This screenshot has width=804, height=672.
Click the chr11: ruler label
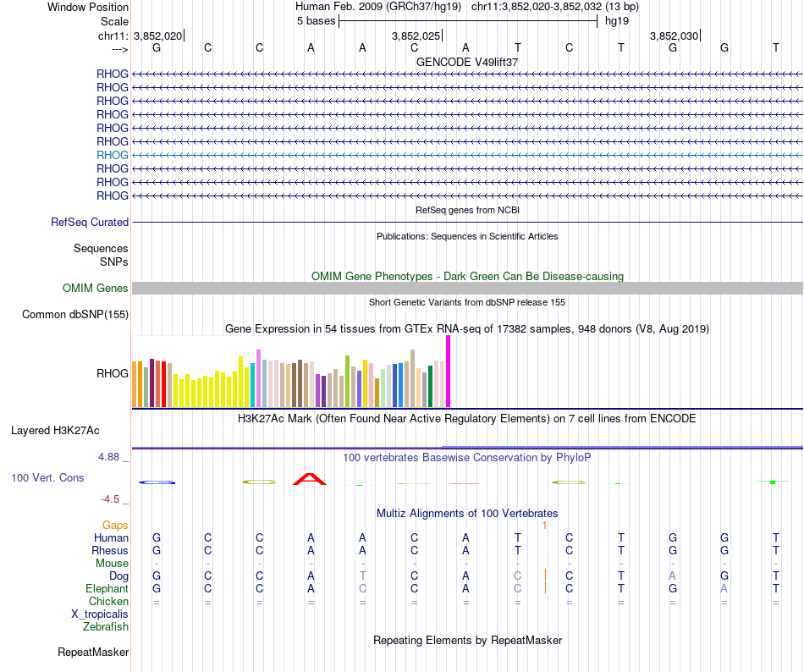113,36
